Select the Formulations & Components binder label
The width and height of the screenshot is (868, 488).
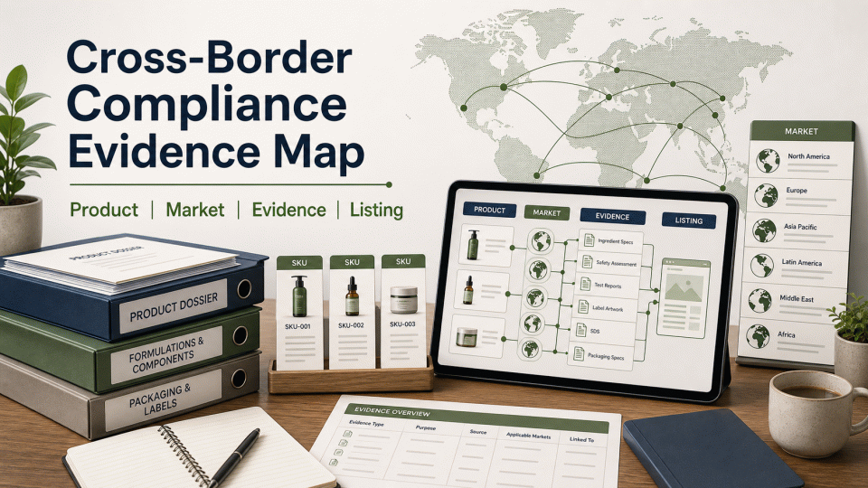(x=166, y=354)
